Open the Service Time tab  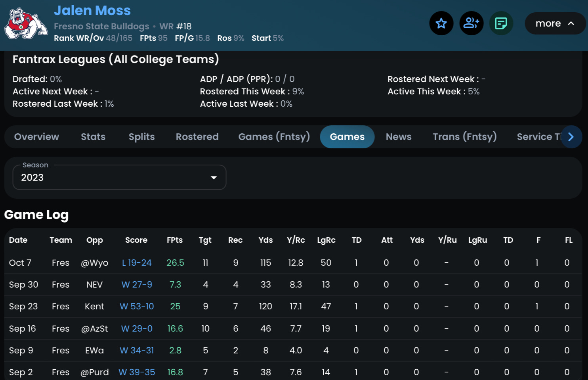(x=538, y=137)
